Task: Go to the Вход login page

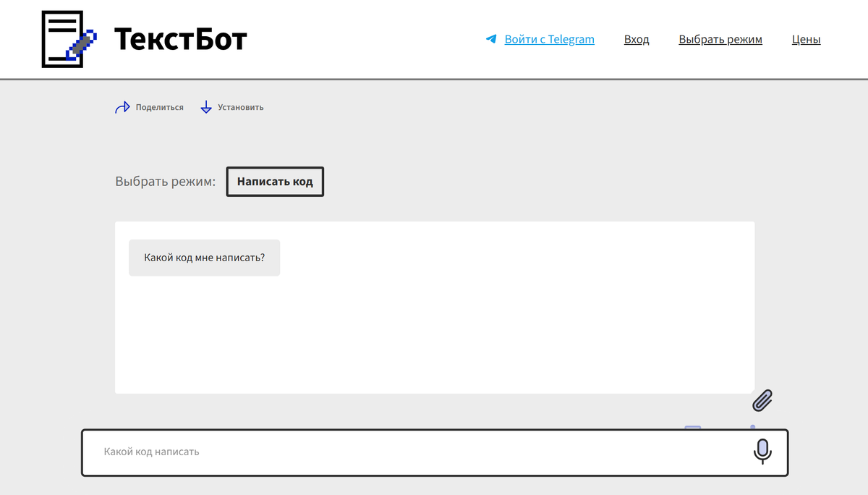Action: 637,39
